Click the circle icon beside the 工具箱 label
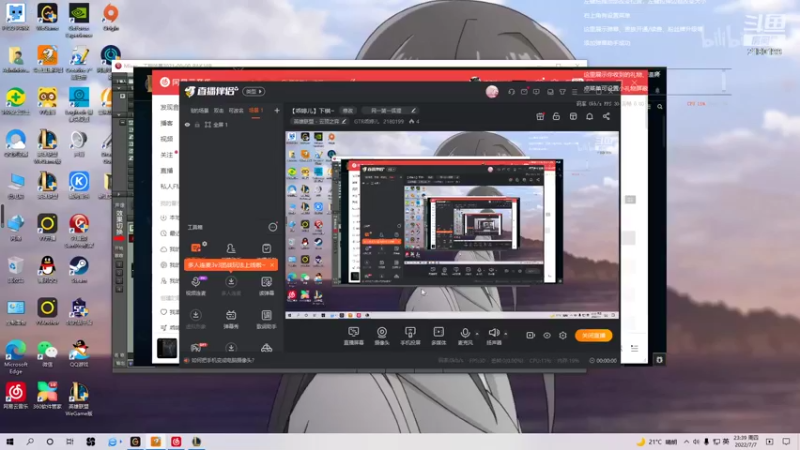This screenshot has width=800, height=450. pyautogui.click(x=272, y=227)
